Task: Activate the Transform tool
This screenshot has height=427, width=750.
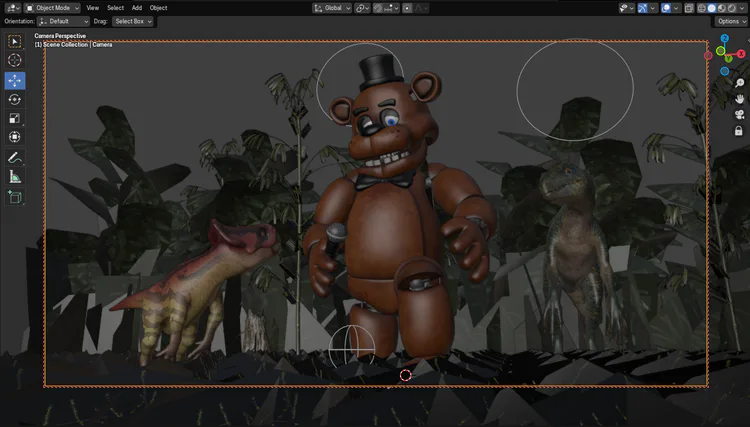Action: point(14,137)
